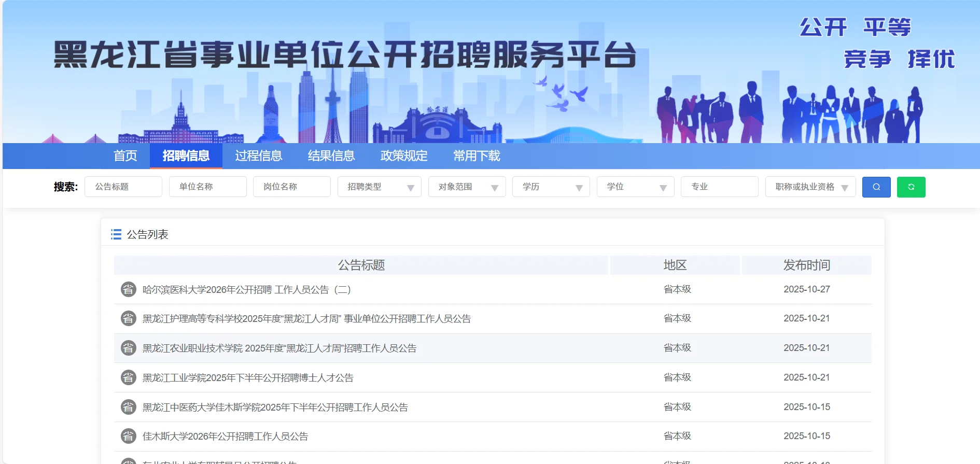This screenshot has height=464, width=980.
Task: Open the 职称或执业资格 dropdown
Action: click(810, 187)
